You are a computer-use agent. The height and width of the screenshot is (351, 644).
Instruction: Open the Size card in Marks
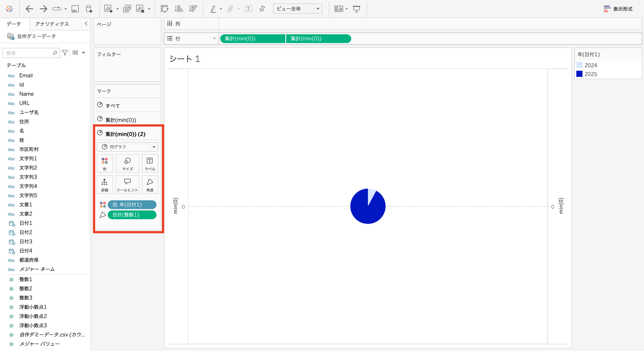click(127, 163)
